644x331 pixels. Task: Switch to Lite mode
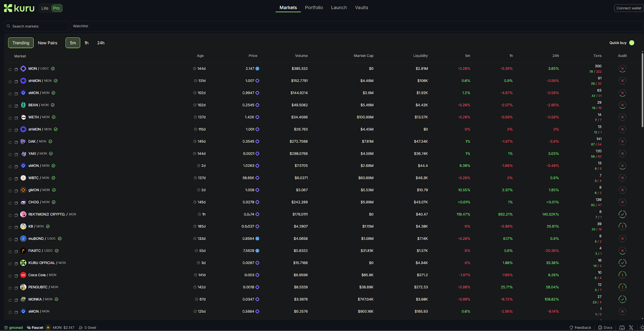click(x=45, y=8)
